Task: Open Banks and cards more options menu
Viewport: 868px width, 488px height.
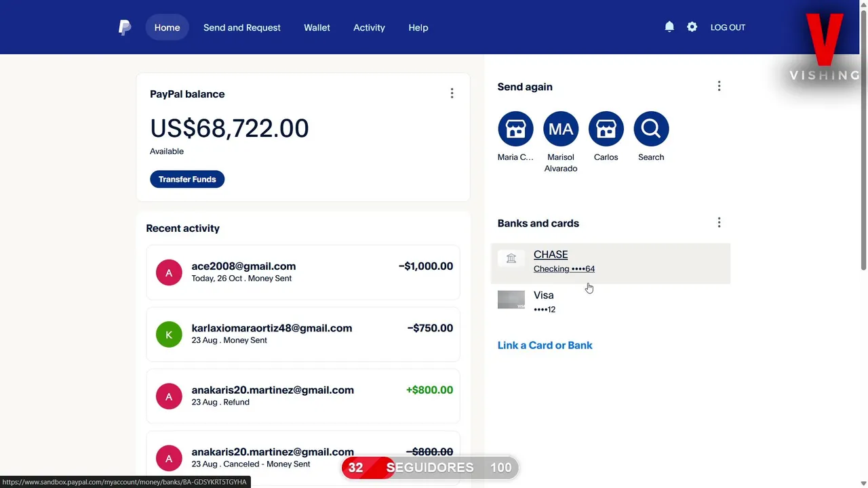Action: 719,222
